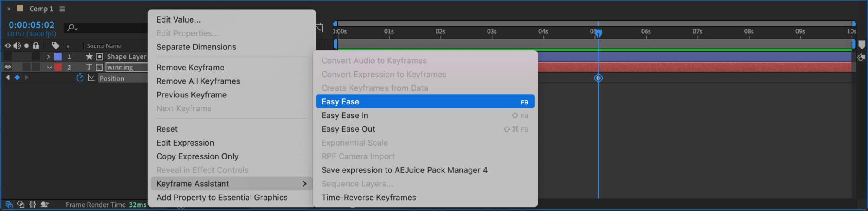Click the render time snail icon
Image resolution: width=868 pixels, height=211 pixels.
pyautogui.click(x=44, y=205)
